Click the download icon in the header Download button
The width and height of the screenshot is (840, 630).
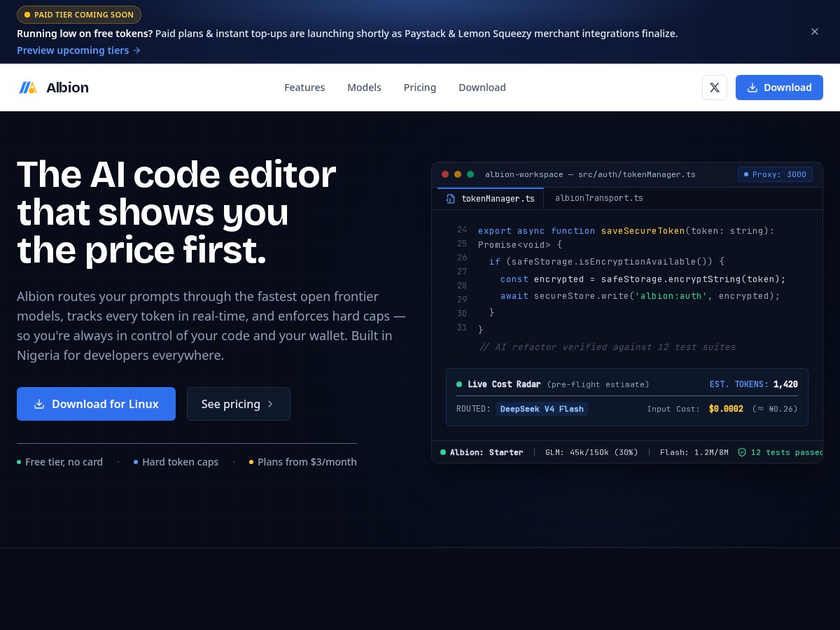752,87
